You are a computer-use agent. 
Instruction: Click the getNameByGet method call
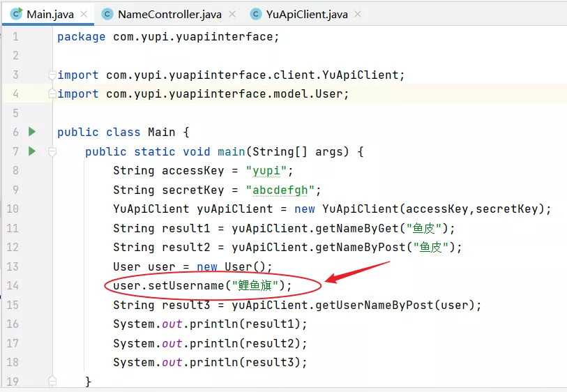coord(356,228)
